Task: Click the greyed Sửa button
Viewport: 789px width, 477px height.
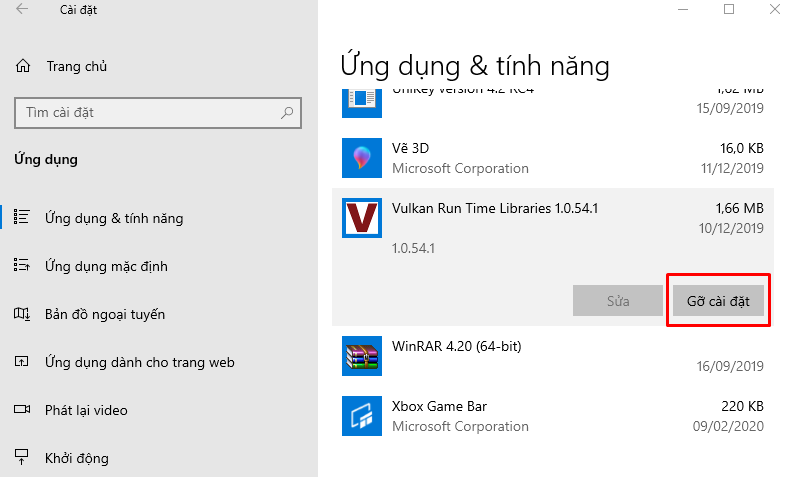Action: (x=618, y=301)
